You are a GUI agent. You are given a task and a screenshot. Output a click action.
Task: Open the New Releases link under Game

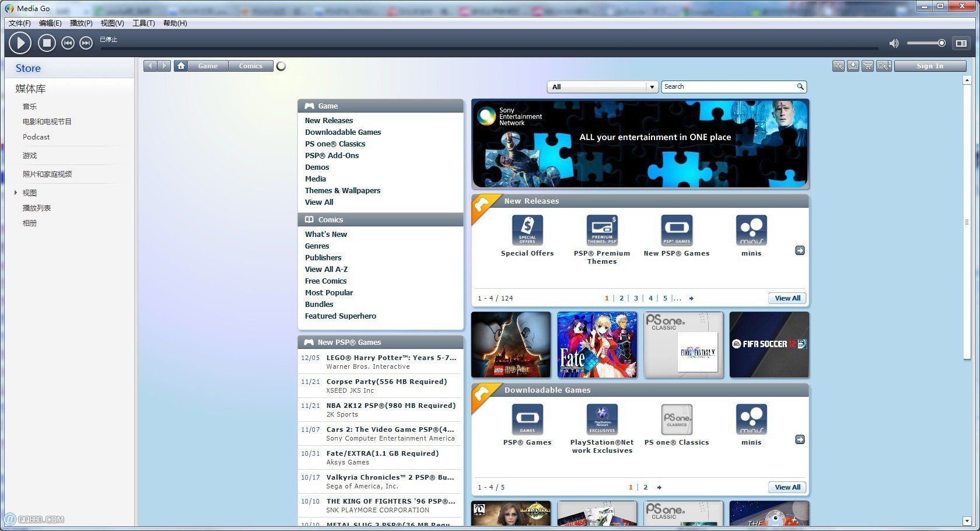pyautogui.click(x=329, y=121)
